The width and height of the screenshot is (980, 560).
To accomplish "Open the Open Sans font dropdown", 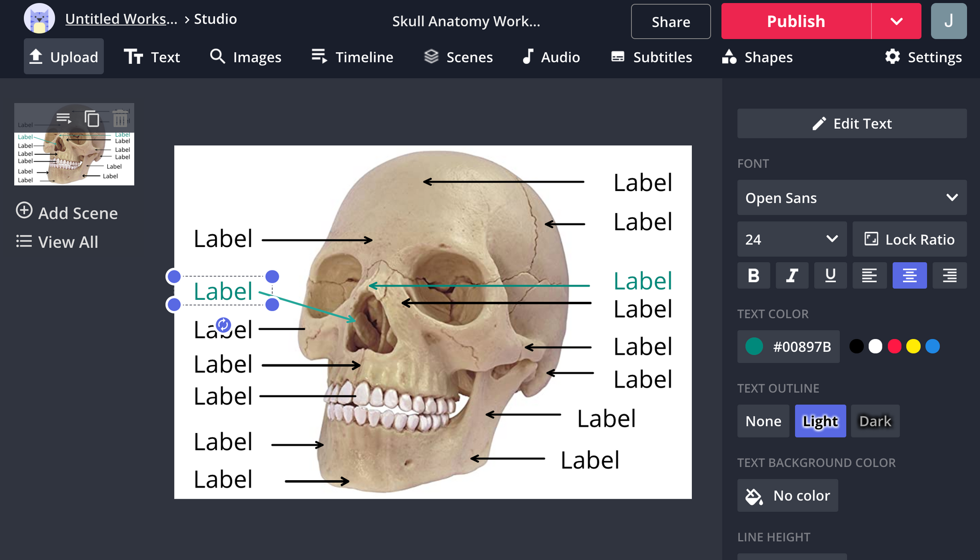I will [x=852, y=197].
